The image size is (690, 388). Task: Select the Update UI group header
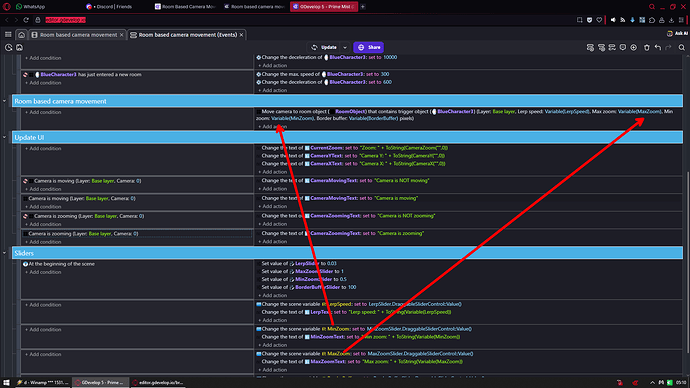(x=347, y=137)
